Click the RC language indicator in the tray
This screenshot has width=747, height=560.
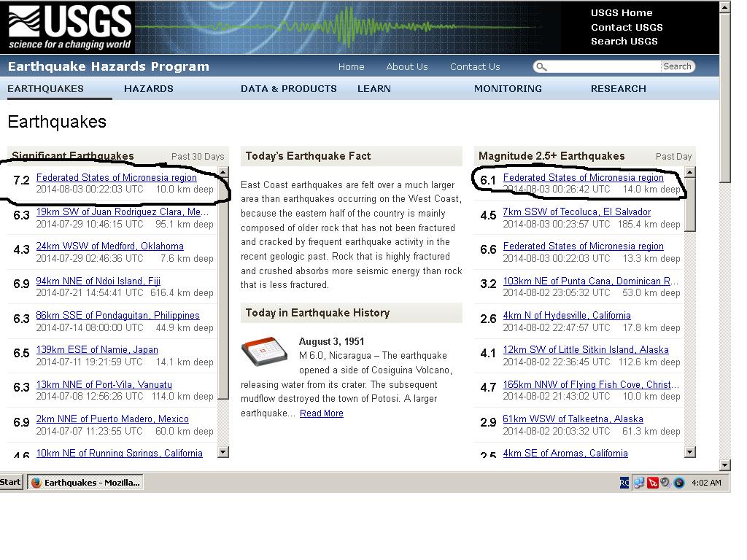[x=625, y=483]
